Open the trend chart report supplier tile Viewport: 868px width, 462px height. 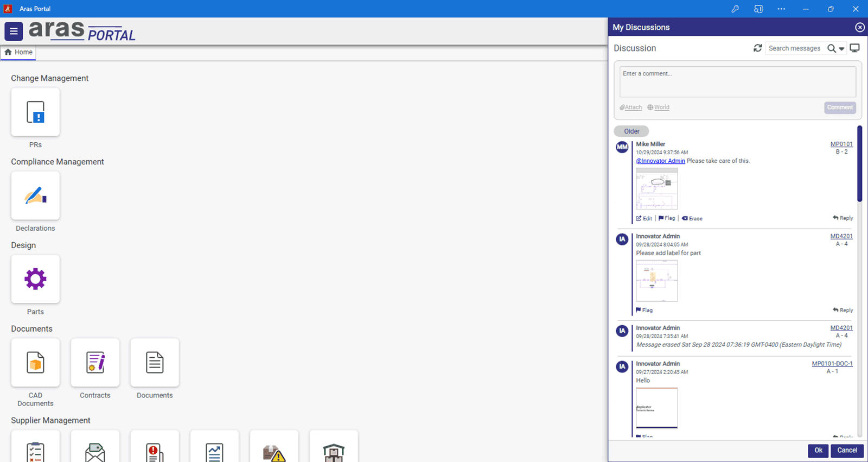pyautogui.click(x=214, y=446)
